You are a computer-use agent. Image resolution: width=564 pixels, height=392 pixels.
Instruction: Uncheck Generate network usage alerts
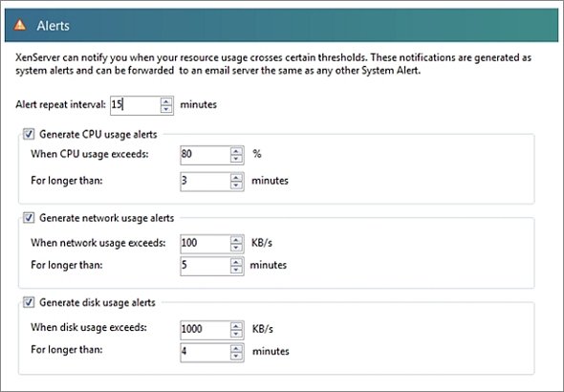click(x=29, y=218)
